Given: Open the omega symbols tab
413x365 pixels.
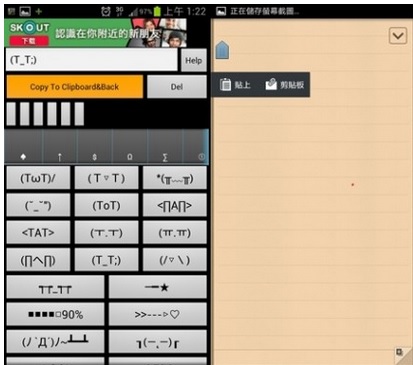Looking at the screenshot, I should [130, 147].
